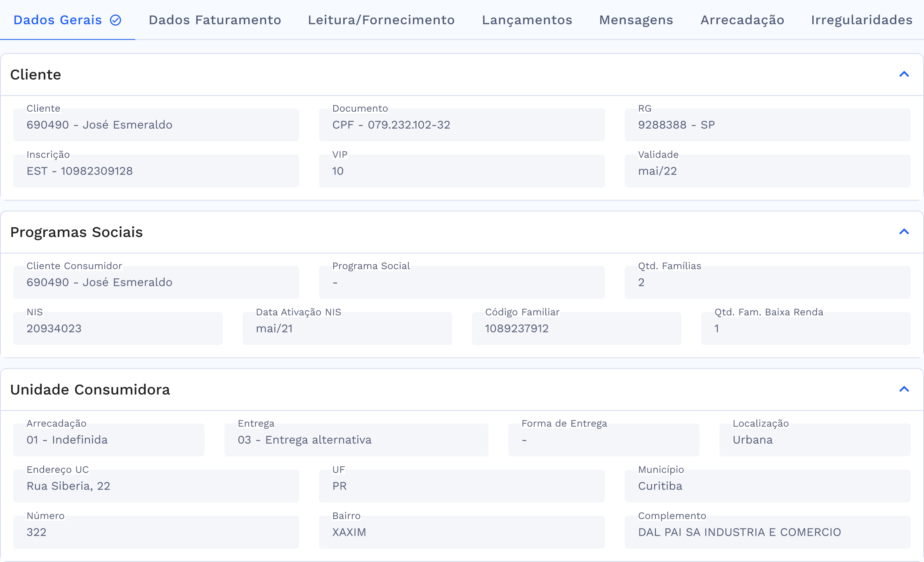Viewport: 924px width, 562px height.
Task: Click the RG field showing 9288388 - SP
Action: click(767, 125)
